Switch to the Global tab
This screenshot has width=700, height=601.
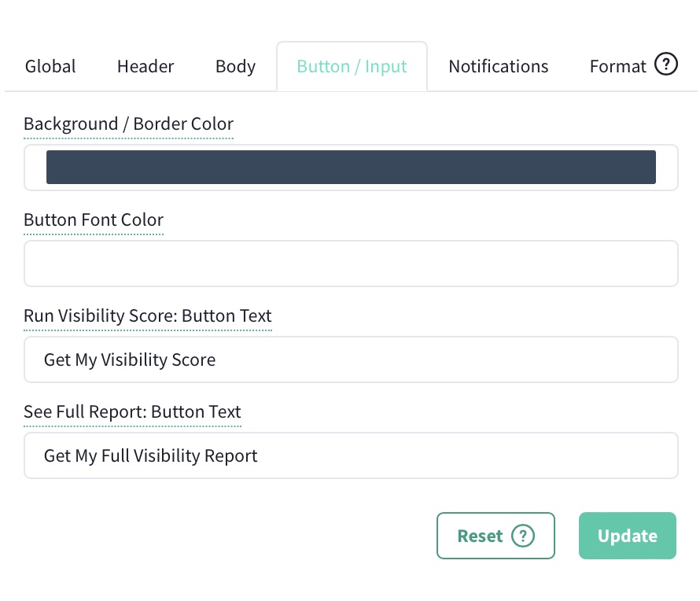50,66
